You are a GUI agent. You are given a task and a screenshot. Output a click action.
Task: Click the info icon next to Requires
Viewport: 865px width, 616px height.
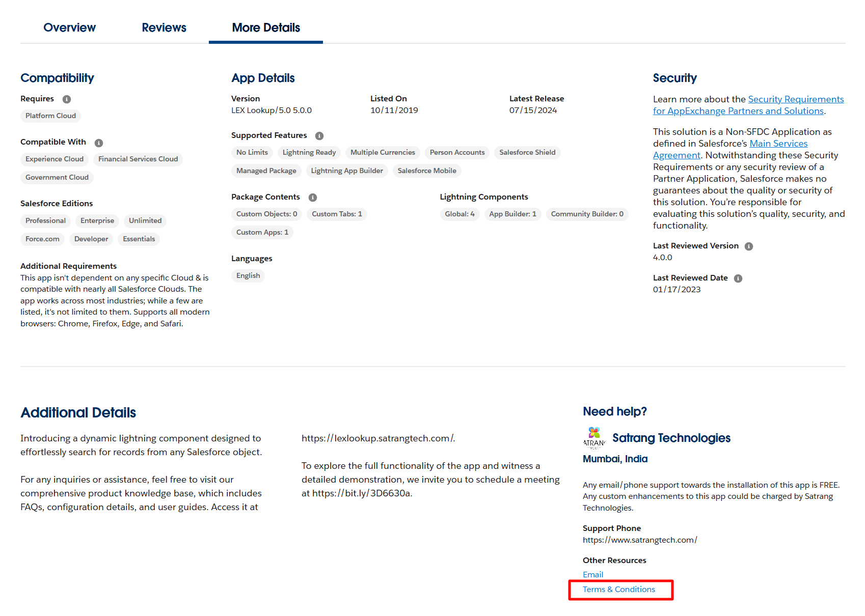67,99
